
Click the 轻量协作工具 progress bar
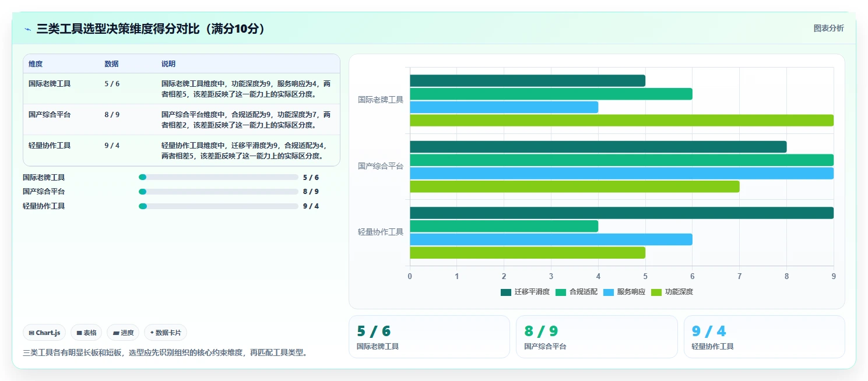[x=219, y=206]
